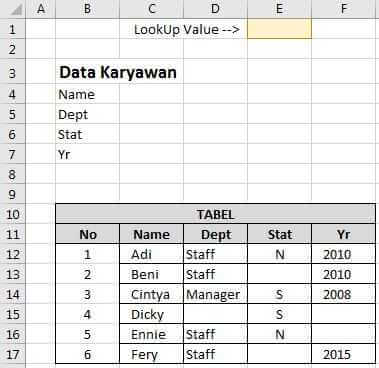Click the 'Yr' table header in row 11
Image resolution: width=379 pixels, height=368 pixels.
(343, 234)
